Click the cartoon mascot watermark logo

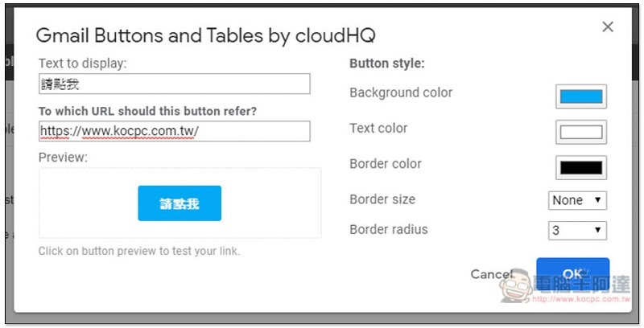516,286
